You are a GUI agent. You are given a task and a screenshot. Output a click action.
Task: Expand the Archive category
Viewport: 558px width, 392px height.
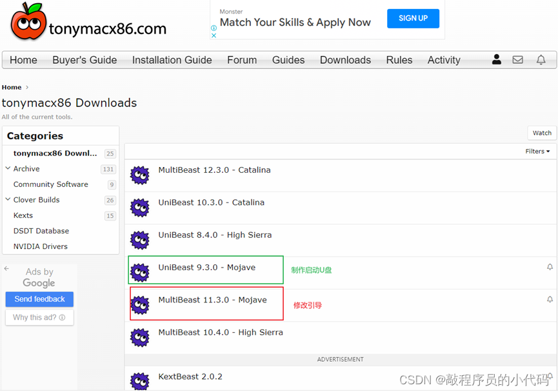point(8,168)
